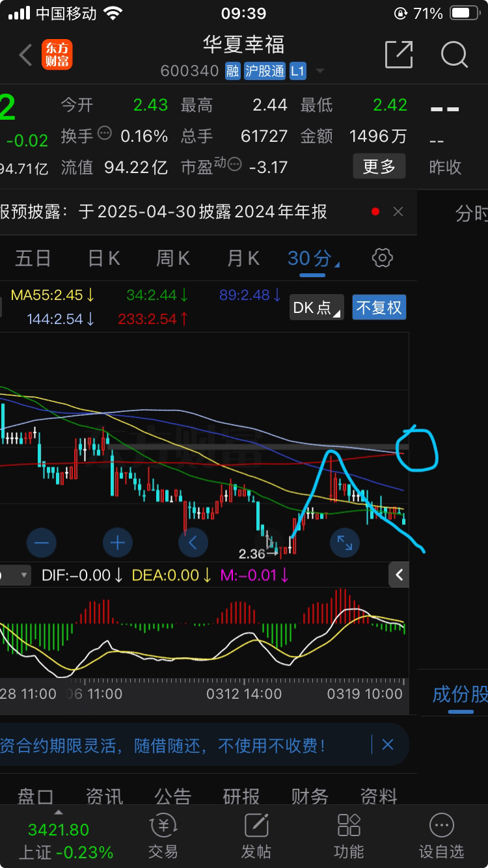The image size is (488, 868).
Task: Tap 0319 10:00 time axis label
Action: (x=364, y=694)
